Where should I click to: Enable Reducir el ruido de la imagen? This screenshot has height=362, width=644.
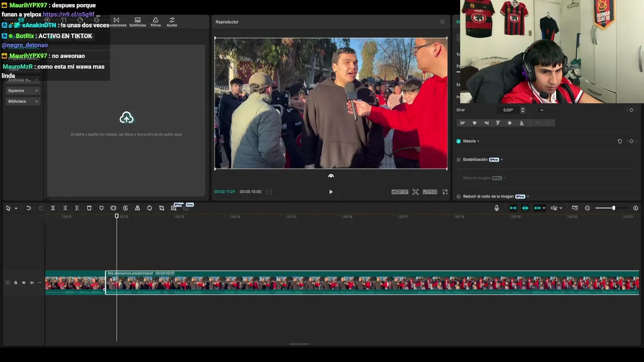(458, 197)
